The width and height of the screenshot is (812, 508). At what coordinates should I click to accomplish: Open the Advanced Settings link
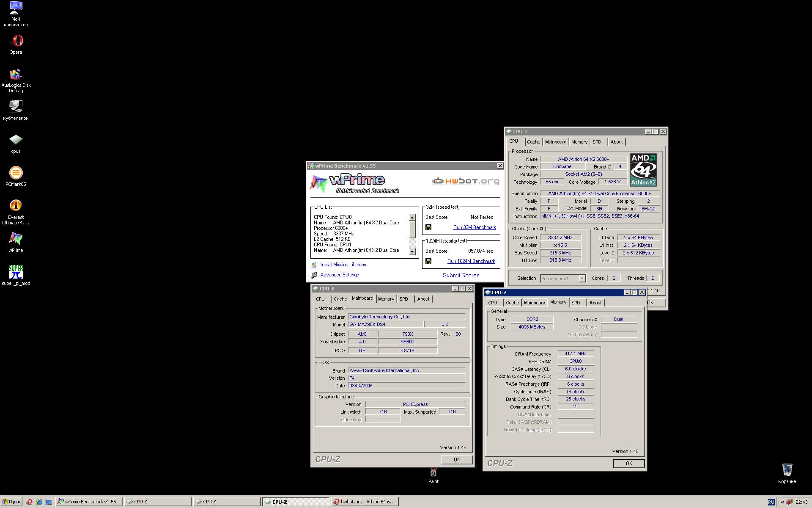pyautogui.click(x=340, y=275)
